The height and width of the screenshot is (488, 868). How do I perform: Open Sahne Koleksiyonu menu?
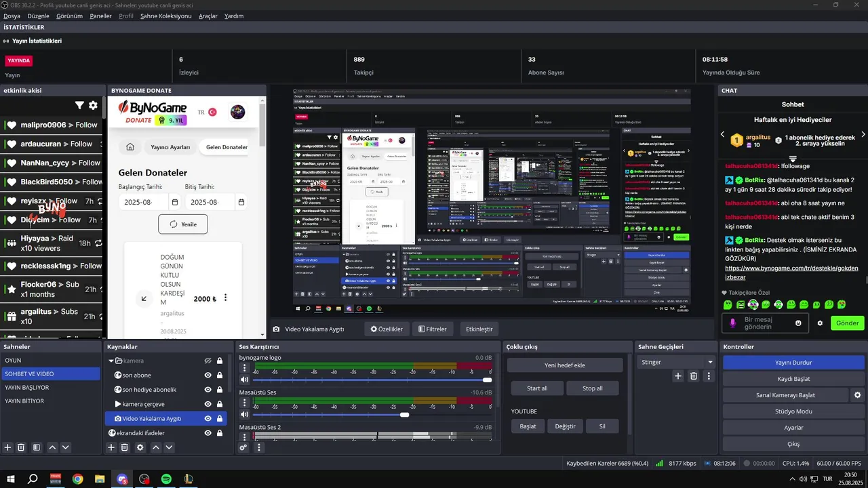coord(165,16)
